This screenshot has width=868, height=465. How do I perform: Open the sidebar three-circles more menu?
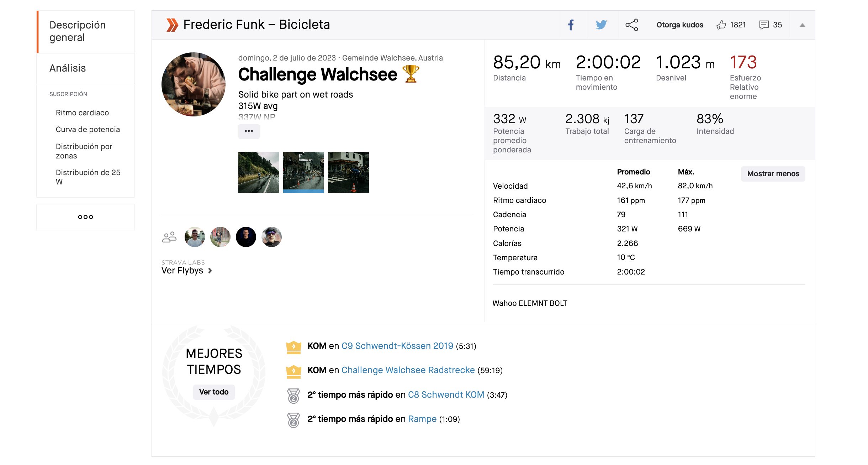pyautogui.click(x=85, y=217)
